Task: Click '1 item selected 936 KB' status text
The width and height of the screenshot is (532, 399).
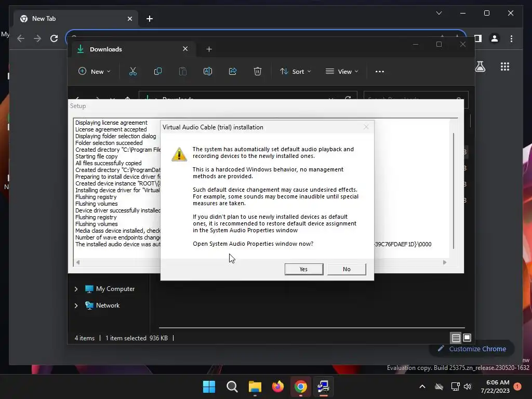Action: (137, 338)
